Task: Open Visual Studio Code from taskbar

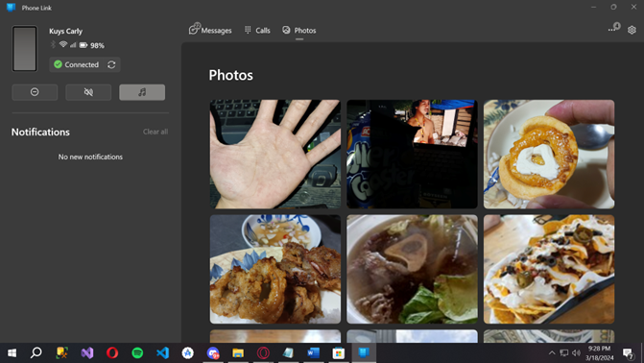Action: [x=162, y=352]
